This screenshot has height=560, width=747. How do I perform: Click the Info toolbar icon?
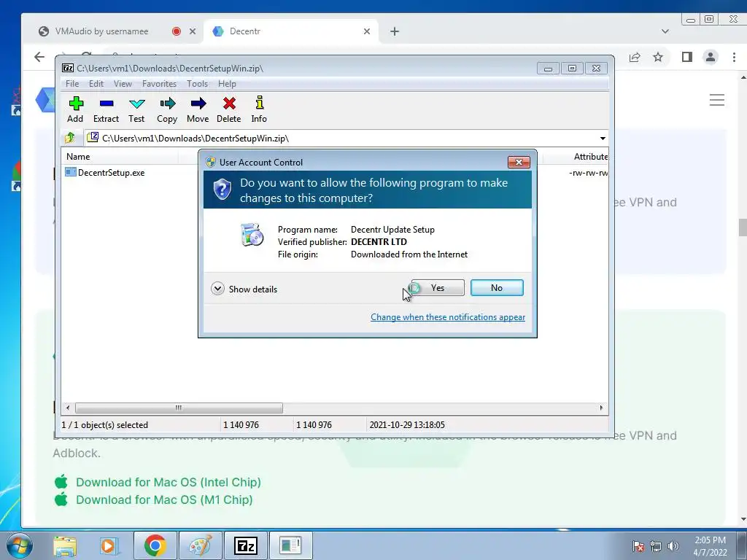point(259,109)
